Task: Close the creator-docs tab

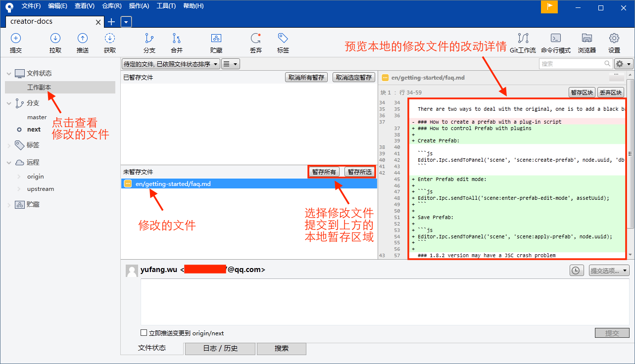Action: click(98, 22)
